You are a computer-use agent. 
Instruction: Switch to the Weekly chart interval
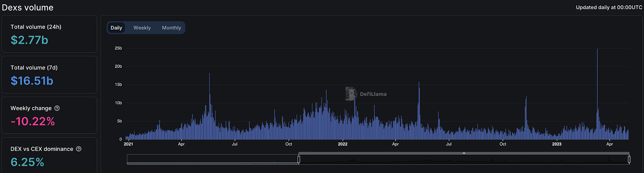pos(142,28)
